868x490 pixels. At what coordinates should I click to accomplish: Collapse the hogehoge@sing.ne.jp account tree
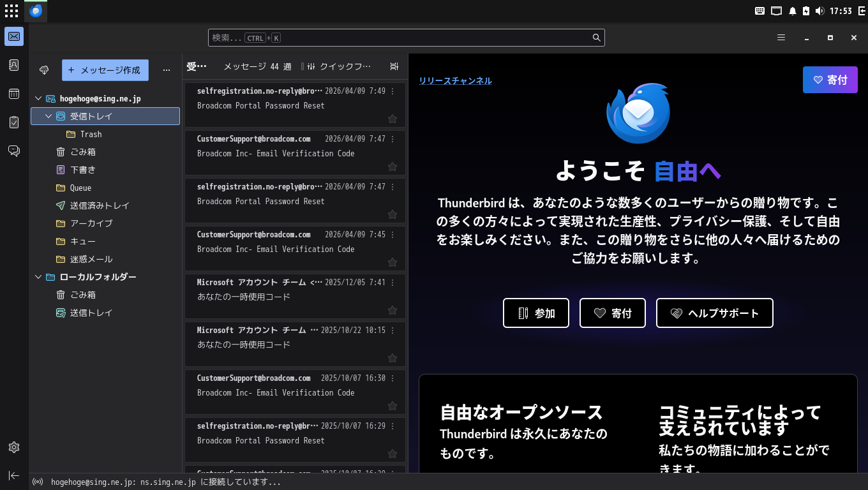coord(38,98)
